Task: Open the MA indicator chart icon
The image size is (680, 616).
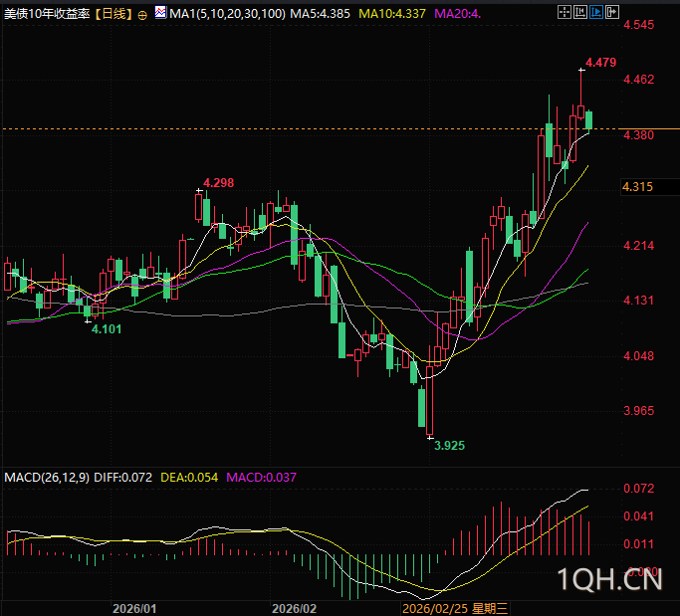Action: pos(160,12)
